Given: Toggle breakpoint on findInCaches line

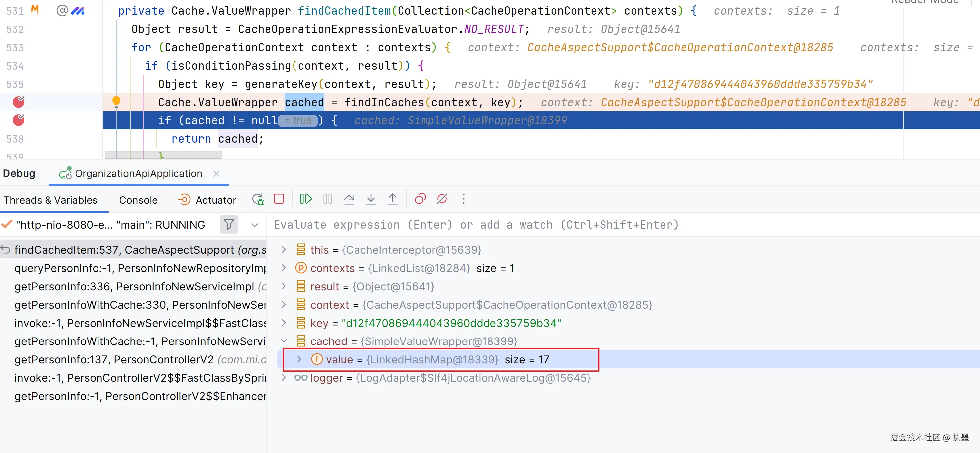Looking at the screenshot, I should 19,102.
